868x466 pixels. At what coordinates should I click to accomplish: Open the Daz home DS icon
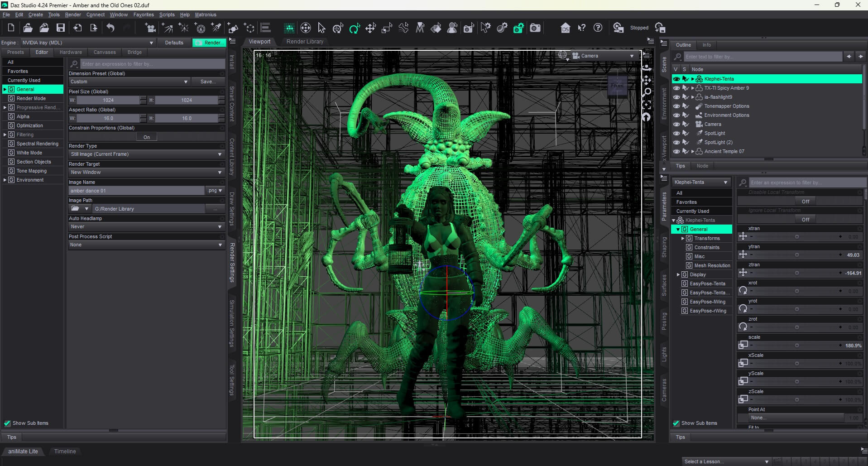[x=565, y=28]
